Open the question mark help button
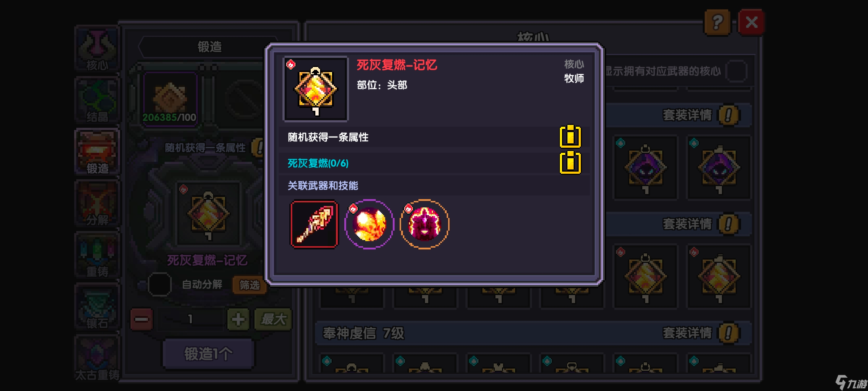The height and width of the screenshot is (391, 868). click(x=718, y=22)
